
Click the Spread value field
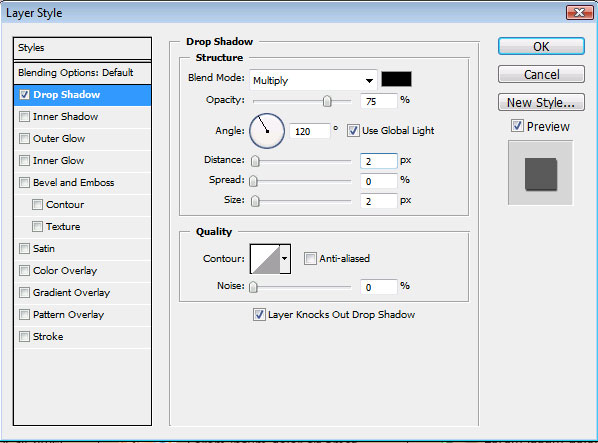[378, 181]
